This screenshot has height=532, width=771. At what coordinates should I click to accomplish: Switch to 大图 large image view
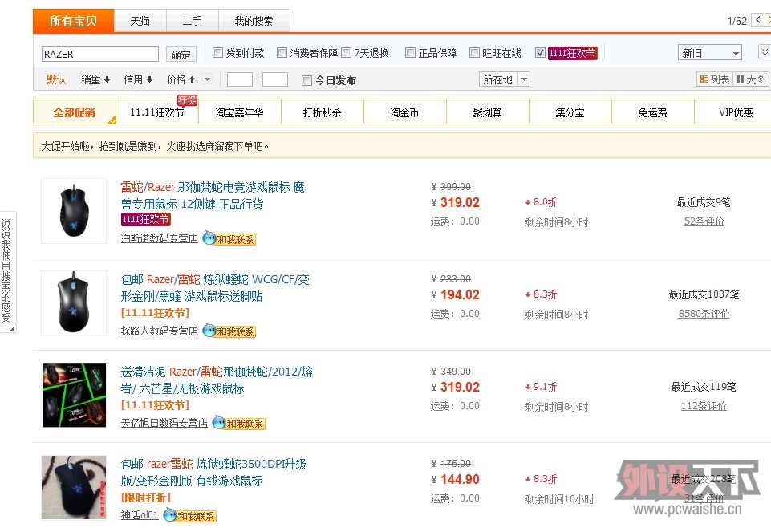point(751,79)
